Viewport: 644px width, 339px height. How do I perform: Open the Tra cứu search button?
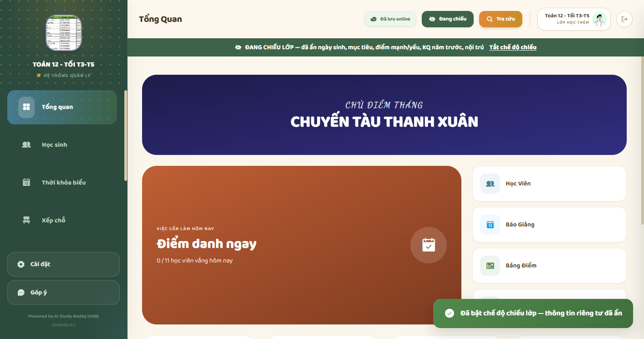click(x=501, y=19)
